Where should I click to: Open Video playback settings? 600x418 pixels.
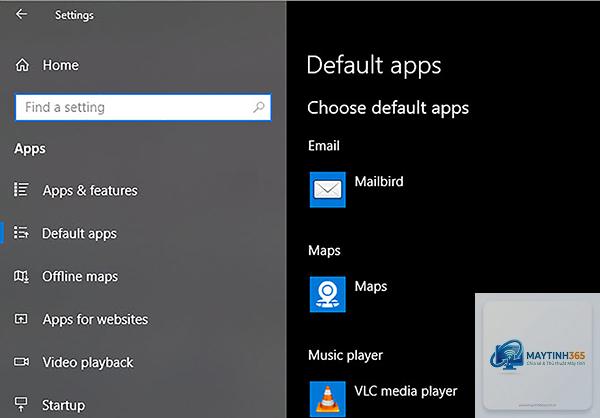[x=88, y=362]
